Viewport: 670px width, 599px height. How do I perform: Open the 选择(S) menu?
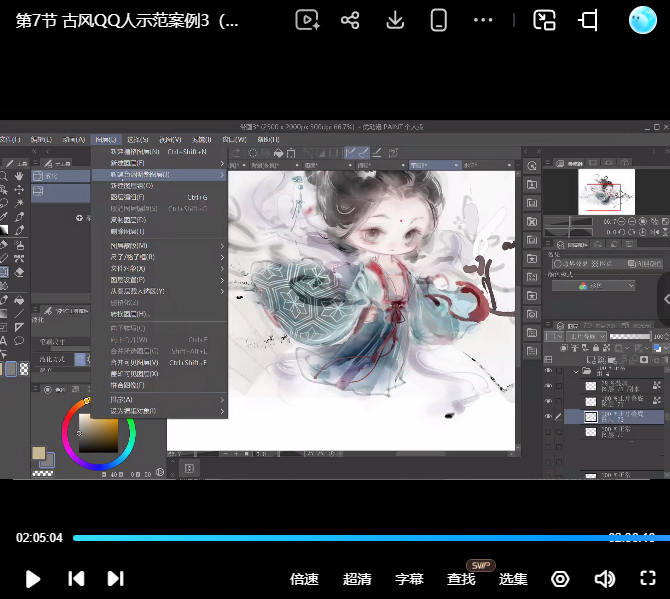pos(138,139)
